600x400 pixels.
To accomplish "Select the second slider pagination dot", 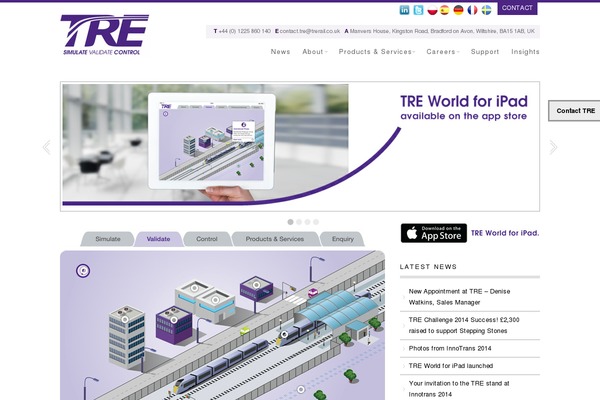I will coord(299,222).
